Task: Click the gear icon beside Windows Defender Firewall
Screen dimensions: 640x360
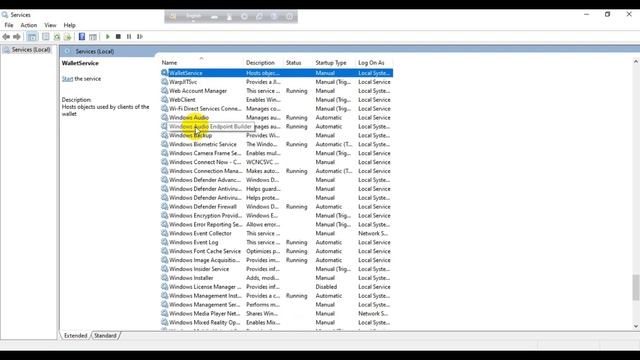Action: tap(164, 207)
